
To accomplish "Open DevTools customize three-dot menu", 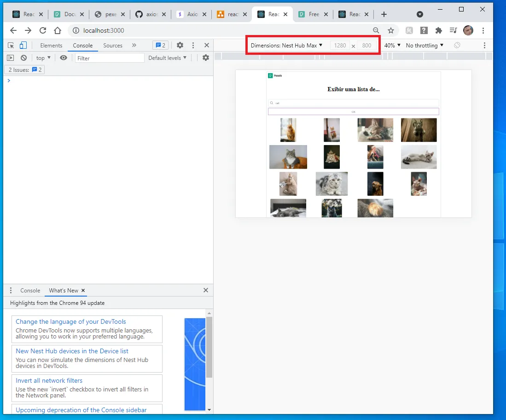I will [193, 45].
